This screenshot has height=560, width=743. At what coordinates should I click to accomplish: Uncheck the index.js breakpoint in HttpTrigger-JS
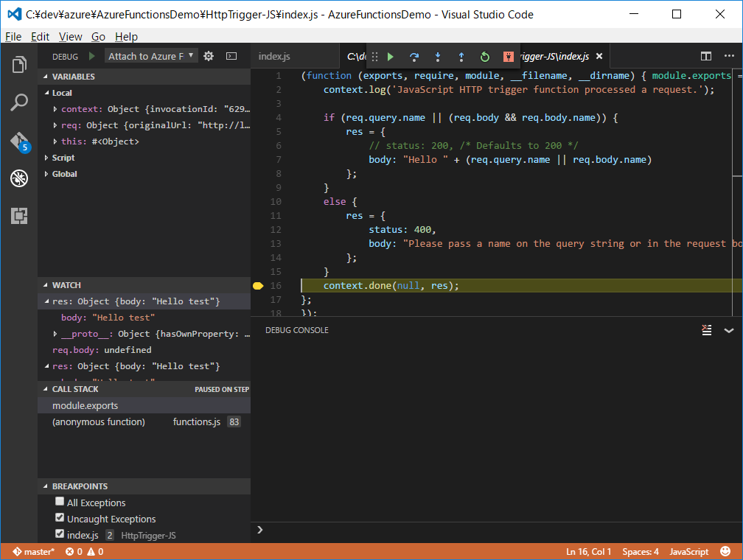60,534
